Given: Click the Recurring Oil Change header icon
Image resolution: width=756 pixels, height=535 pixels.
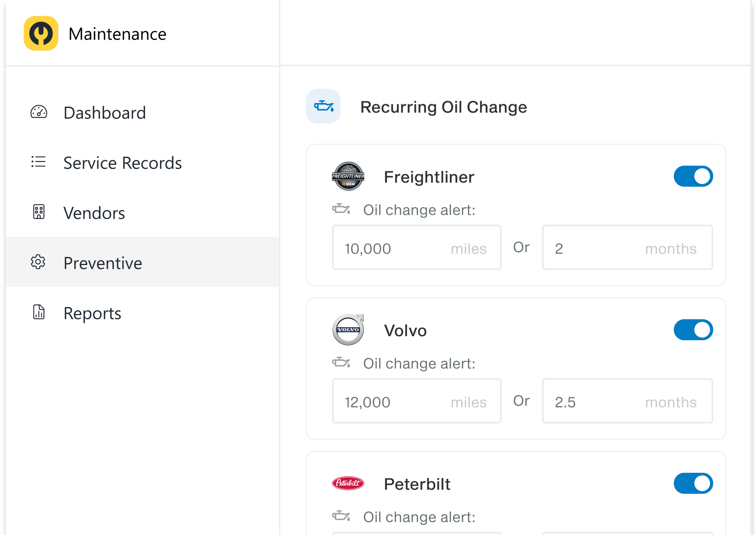Looking at the screenshot, I should [323, 106].
